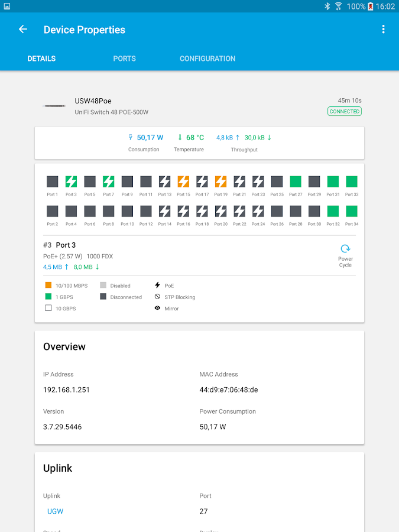Viewport: 399px width, 532px height.
Task: Select Port 31 green icon
Action: coord(333,181)
